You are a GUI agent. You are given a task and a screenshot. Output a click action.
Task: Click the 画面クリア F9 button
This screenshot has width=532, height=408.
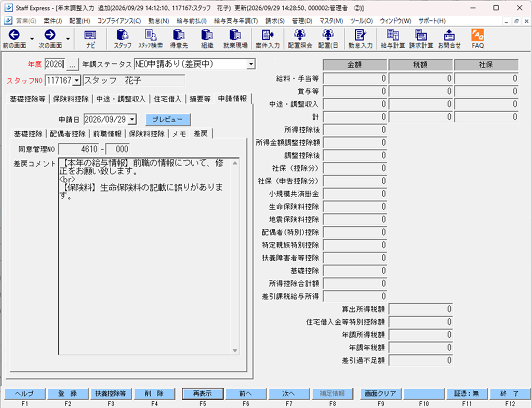point(380,394)
